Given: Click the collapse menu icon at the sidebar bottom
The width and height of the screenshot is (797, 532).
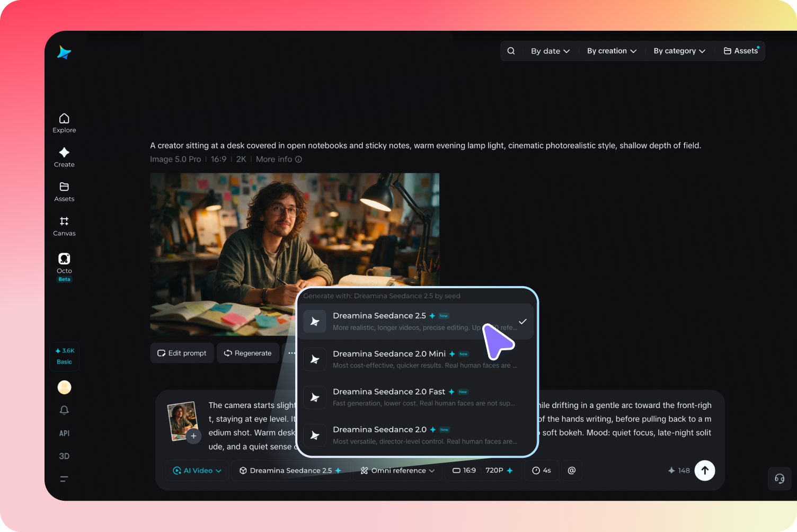Looking at the screenshot, I should [64, 479].
